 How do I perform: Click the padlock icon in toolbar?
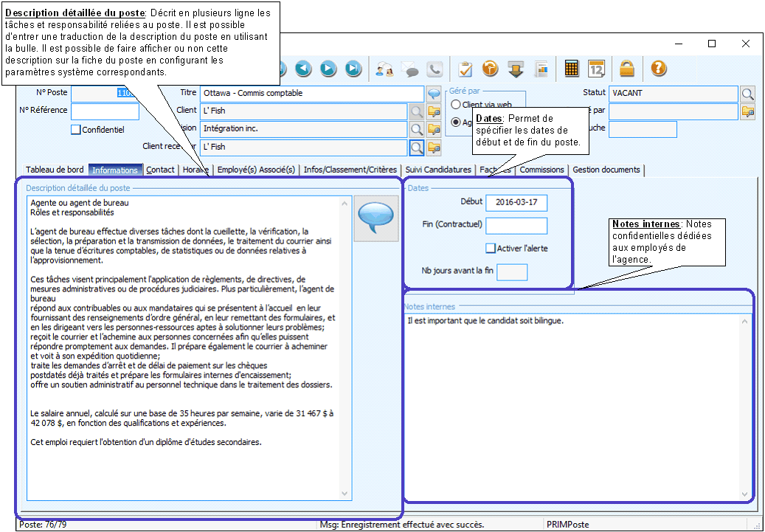626,69
